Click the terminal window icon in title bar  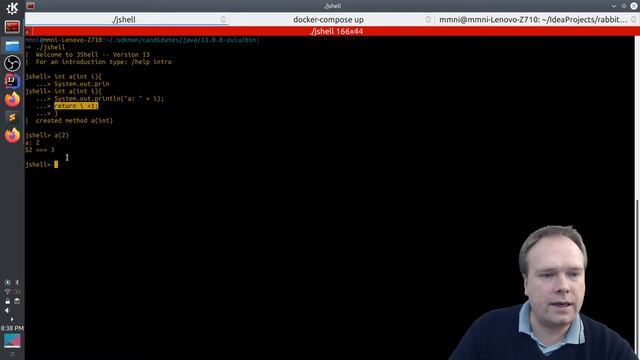(x=31, y=6)
